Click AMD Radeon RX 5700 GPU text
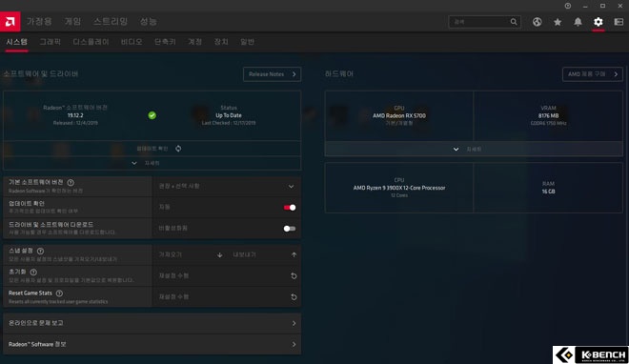The height and width of the screenshot is (364, 629). click(x=399, y=115)
